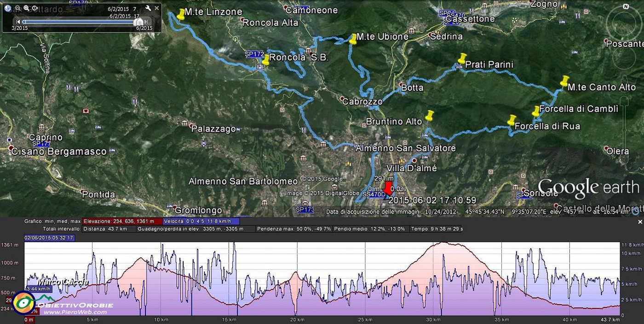
Task: Click the Pendenza max value field
Action: [x=294, y=229]
